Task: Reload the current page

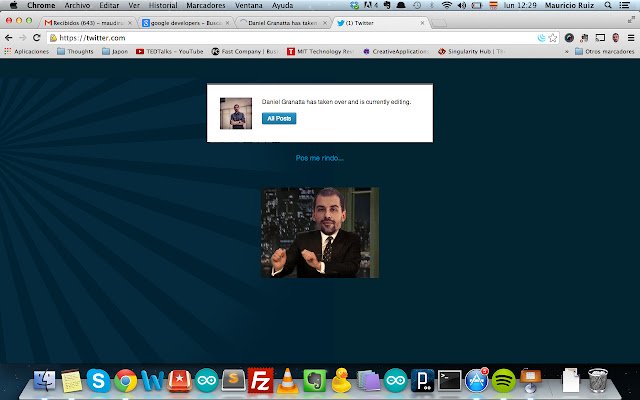Action: click(36, 38)
